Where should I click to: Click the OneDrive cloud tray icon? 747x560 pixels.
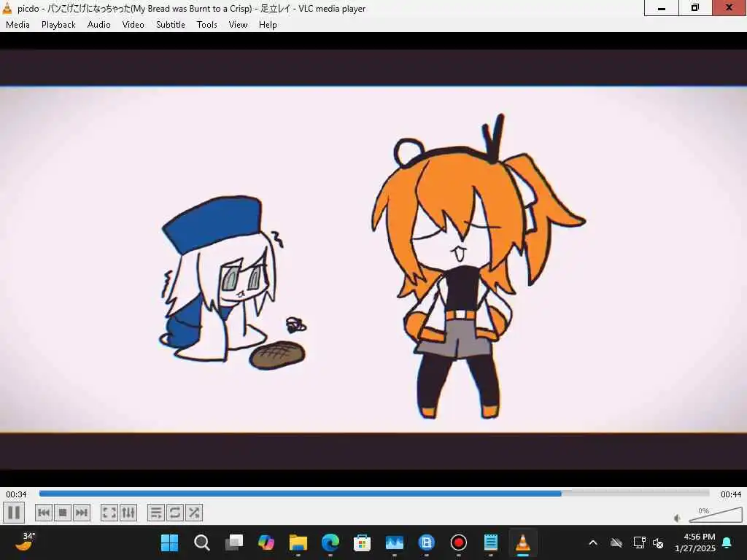(x=616, y=542)
